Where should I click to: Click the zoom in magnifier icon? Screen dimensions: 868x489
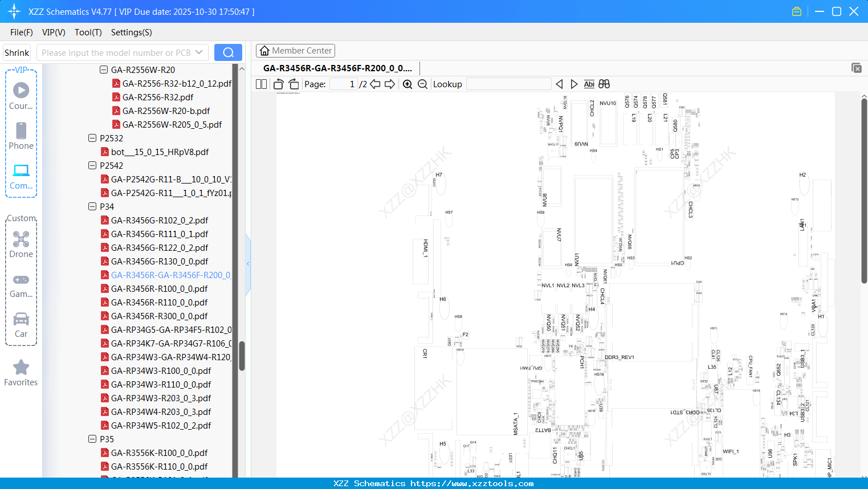407,84
